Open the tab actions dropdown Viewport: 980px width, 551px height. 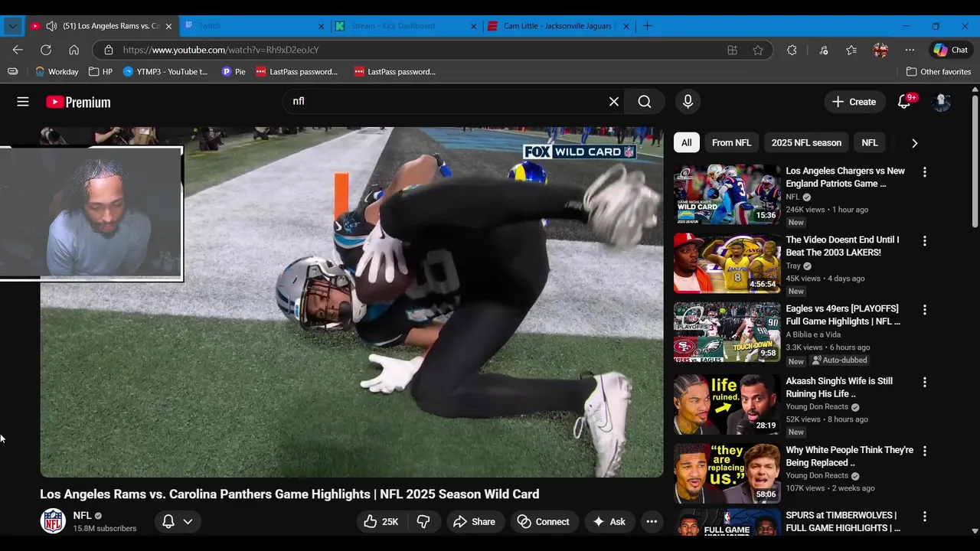pyautogui.click(x=12, y=26)
